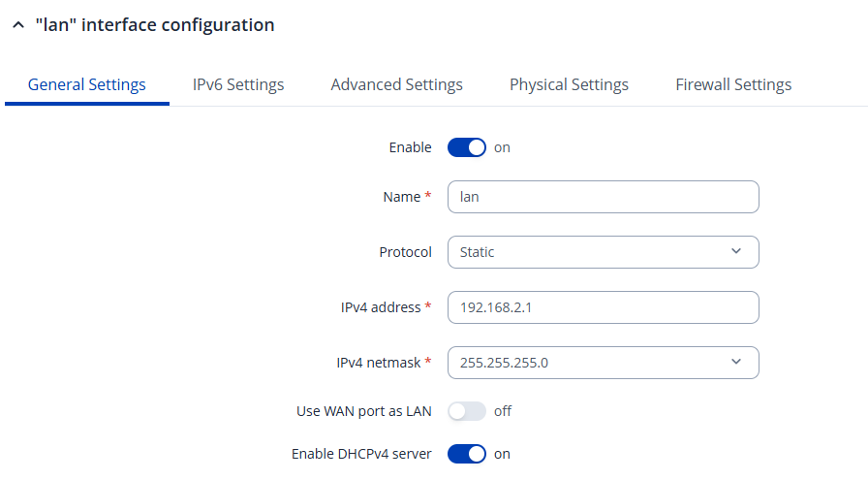Click the Protocol label text
This screenshot has height=480, width=868.
click(x=405, y=252)
